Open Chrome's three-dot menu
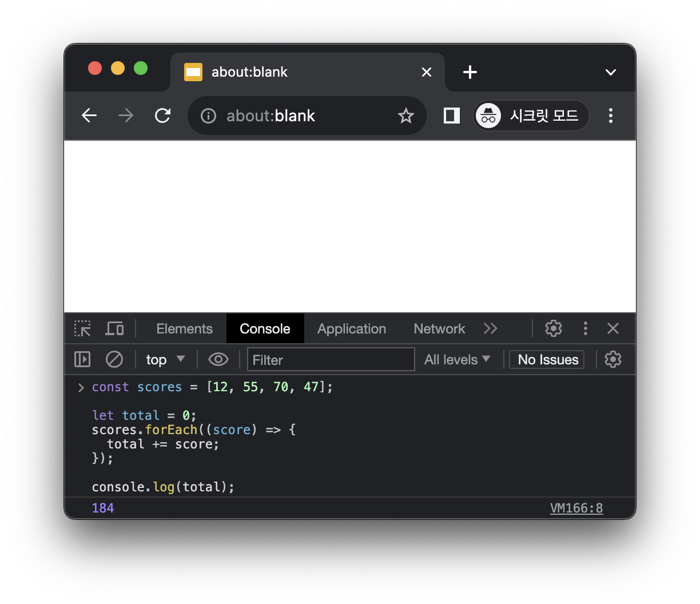 (x=611, y=116)
